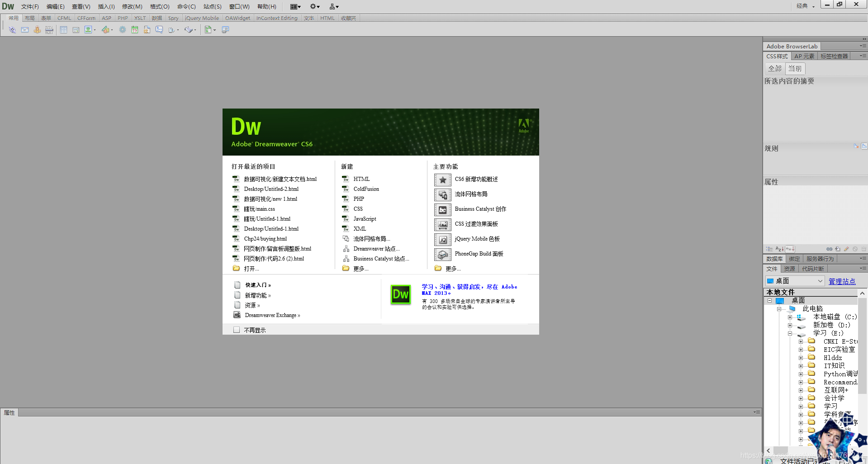
Task: Click the Business Catalyst 创作 feature icon
Action: point(443,210)
